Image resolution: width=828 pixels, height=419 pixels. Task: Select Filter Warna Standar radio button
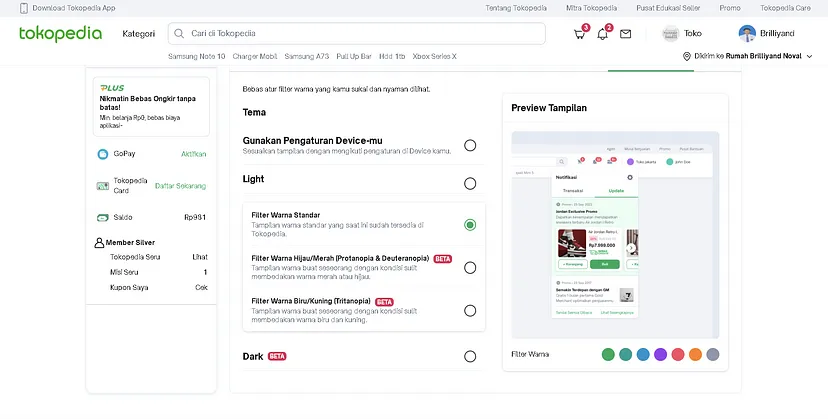tap(470, 225)
